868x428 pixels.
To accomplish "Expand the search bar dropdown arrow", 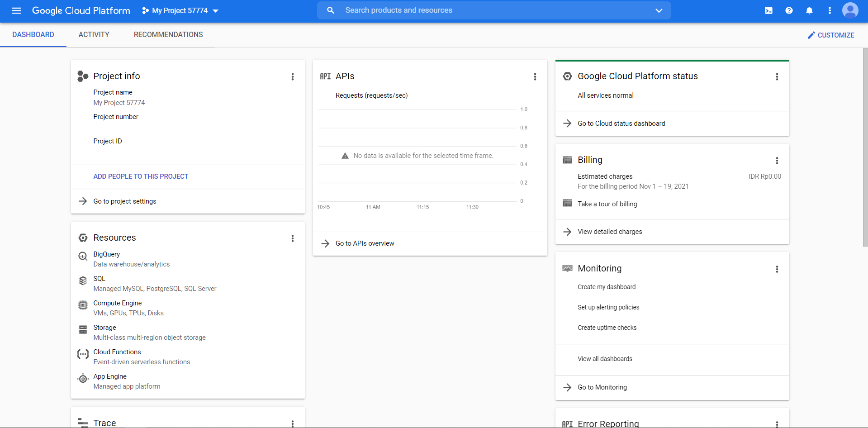I will (x=659, y=10).
